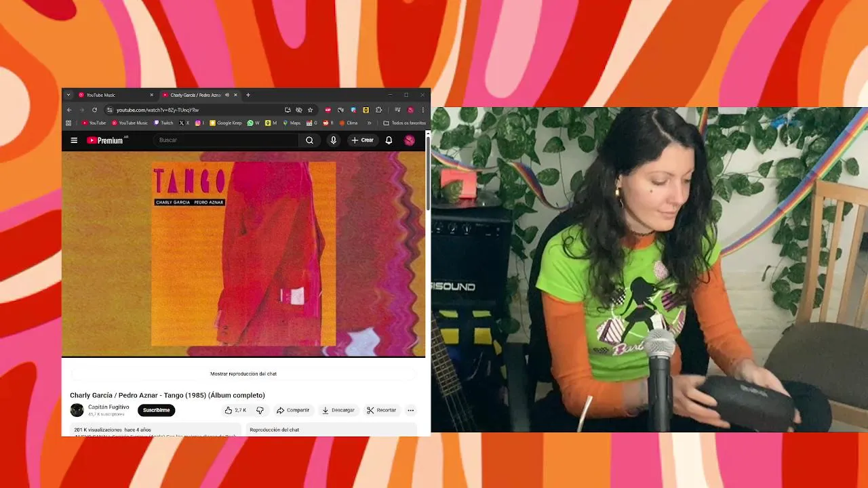868x488 pixels.
Task: Click the Recortar clip button
Action: pyautogui.click(x=381, y=410)
